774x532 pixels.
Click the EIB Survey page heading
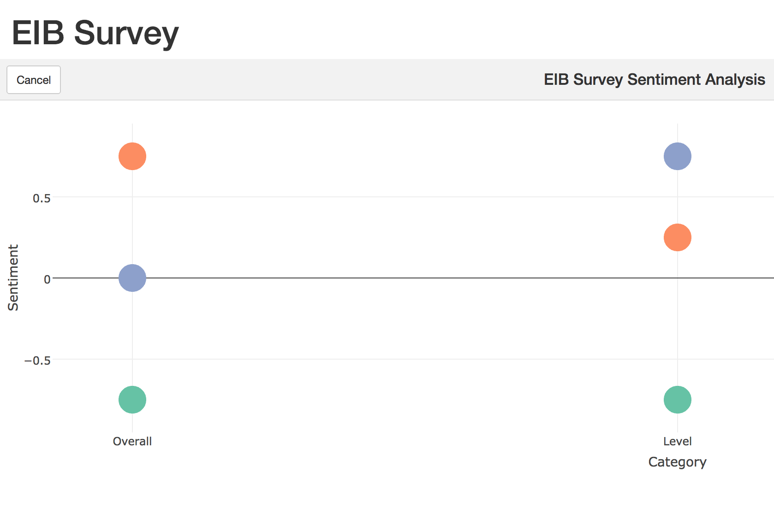pyautogui.click(x=95, y=33)
